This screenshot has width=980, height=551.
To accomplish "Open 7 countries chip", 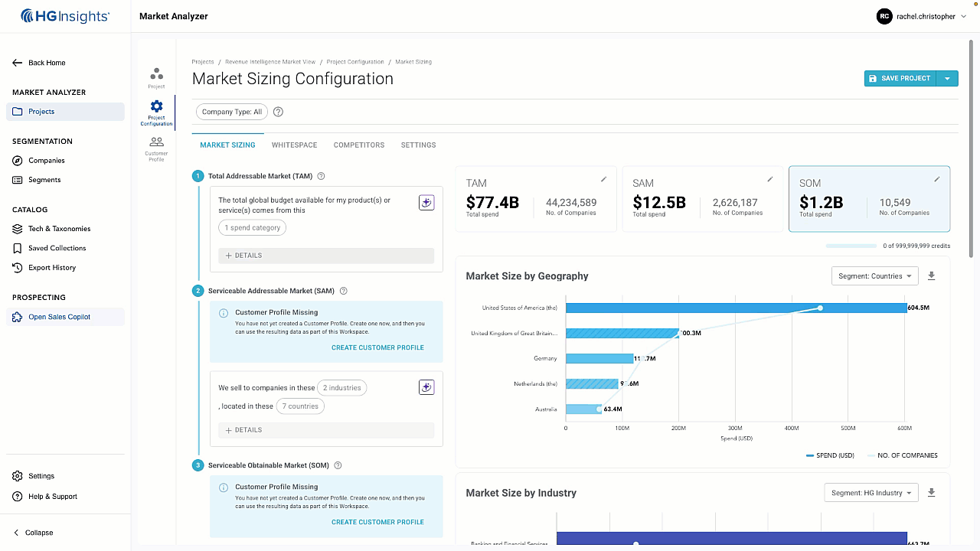I will [x=300, y=406].
